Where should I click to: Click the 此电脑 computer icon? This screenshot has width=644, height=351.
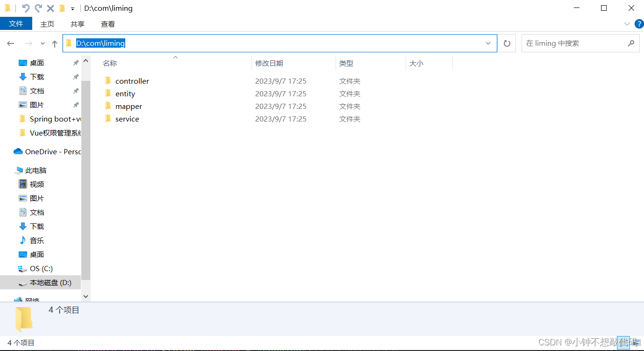click(x=19, y=170)
